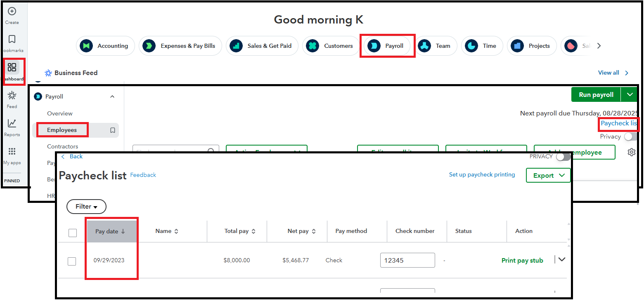Screen dimensions: 644x301
Task: Open settings gear on Employees page
Action: (x=631, y=152)
